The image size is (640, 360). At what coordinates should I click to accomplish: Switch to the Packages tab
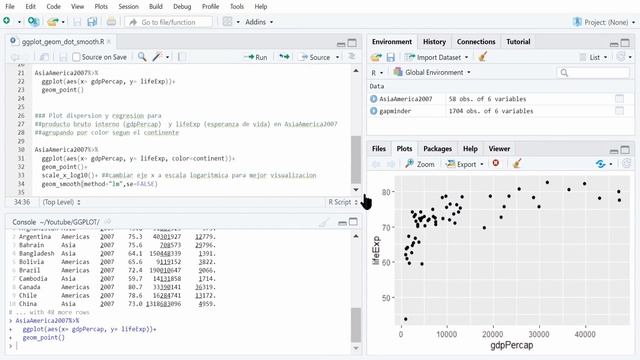coord(437,149)
